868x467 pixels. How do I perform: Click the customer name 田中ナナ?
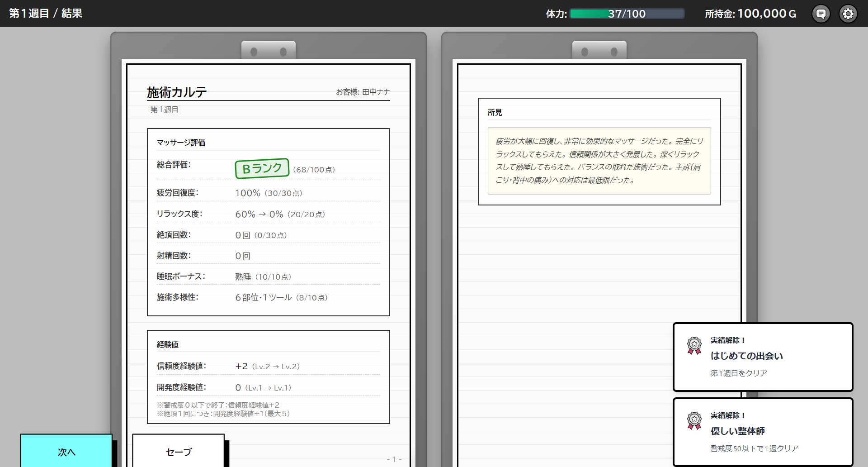coord(376,92)
